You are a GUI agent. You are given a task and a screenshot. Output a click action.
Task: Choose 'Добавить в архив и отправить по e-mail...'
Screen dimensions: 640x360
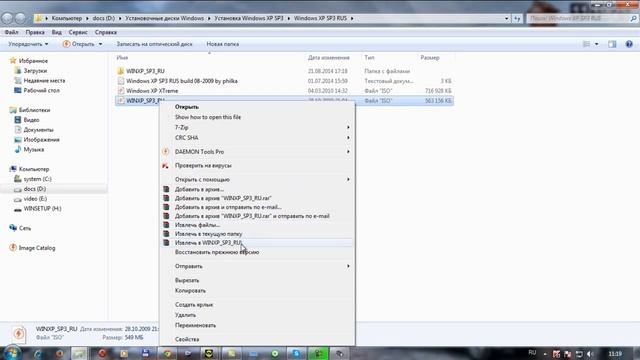tap(257, 207)
